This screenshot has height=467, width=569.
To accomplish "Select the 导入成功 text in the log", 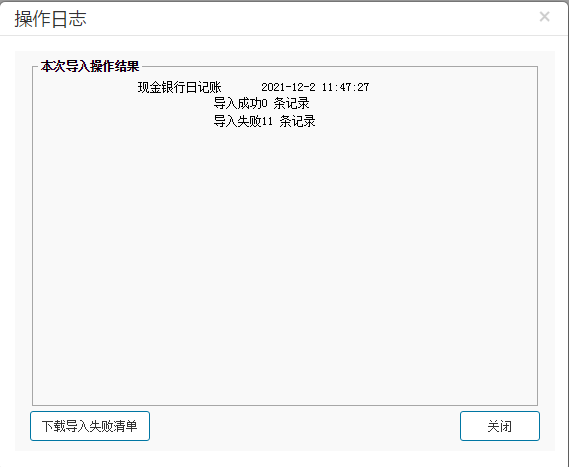I will coord(237,103).
